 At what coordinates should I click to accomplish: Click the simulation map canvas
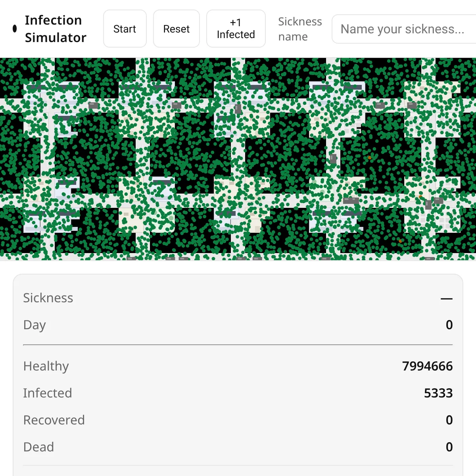tap(238, 159)
